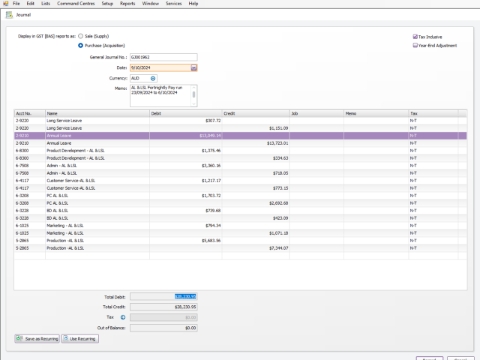This screenshot has height=360, width=480.
Task: Select the highlighted purple Annual Leave row
Action: click(x=240, y=136)
